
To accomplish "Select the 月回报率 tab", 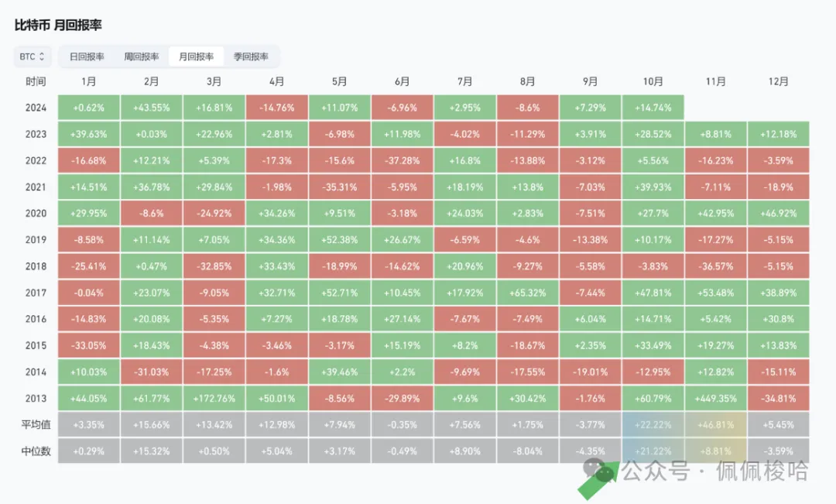I will (x=196, y=57).
